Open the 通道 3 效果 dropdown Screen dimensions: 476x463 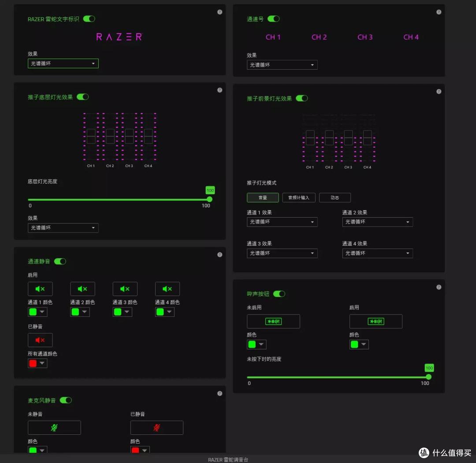click(x=283, y=253)
